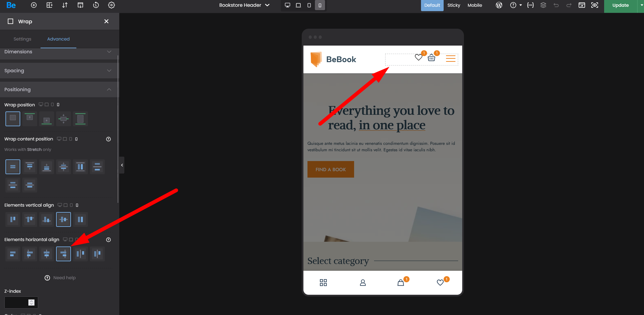Open the revisions history icon
The height and width of the screenshot is (315, 644).
(x=96, y=5)
